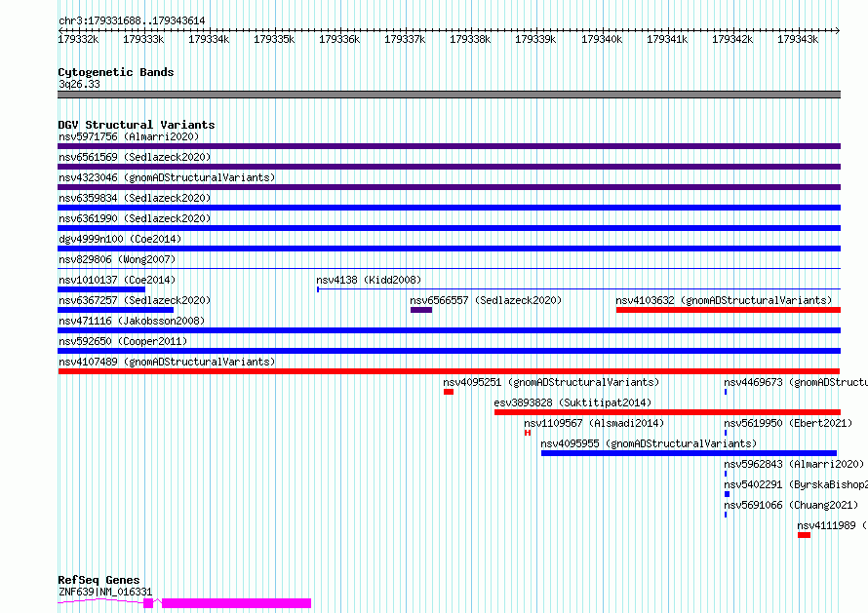Select the small magenta ZNF639 exon

click(x=148, y=603)
